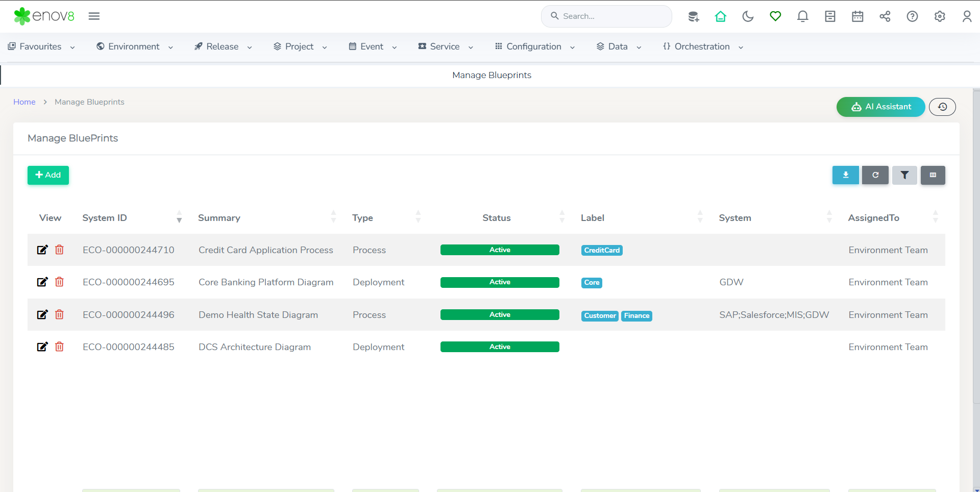Open the hamburger sidebar menu

click(94, 16)
